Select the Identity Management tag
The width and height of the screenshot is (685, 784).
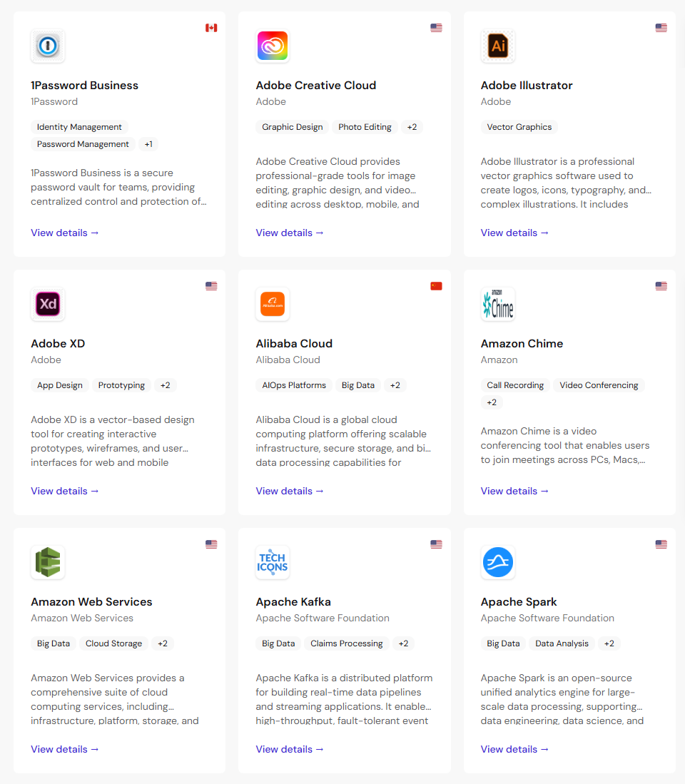(x=79, y=127)
